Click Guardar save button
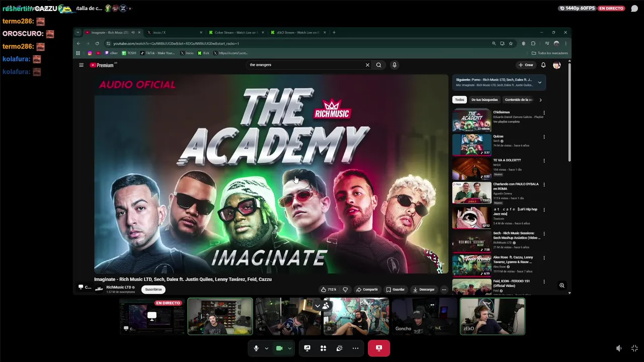 (395, 289)
